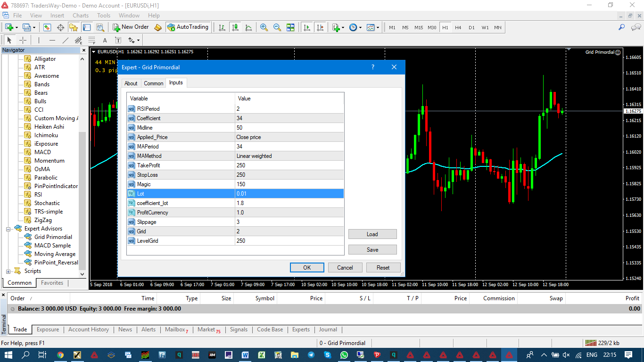The height and width of the screenshot is (362, 644).
Task: Select the Fibonacci retracement tool
Action: tap(91, 40)
